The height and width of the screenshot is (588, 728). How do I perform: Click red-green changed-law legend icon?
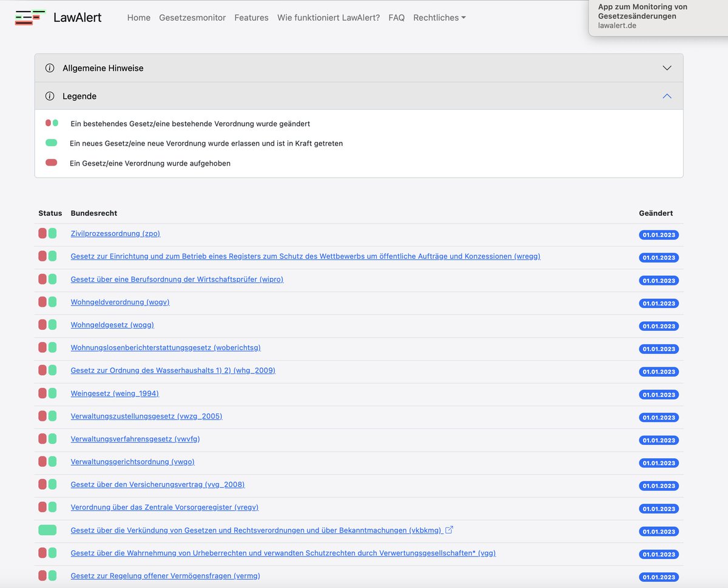point(52,123)
